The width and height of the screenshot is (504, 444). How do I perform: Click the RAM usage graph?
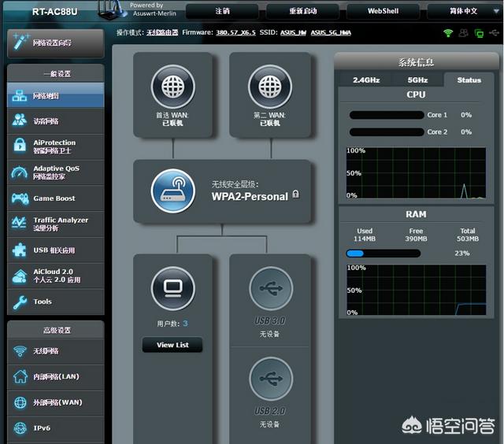coord(417,290)
